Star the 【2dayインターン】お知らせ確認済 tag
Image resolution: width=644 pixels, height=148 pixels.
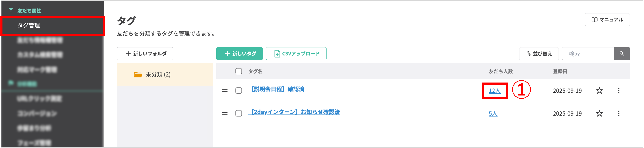(x=599, y=114)
